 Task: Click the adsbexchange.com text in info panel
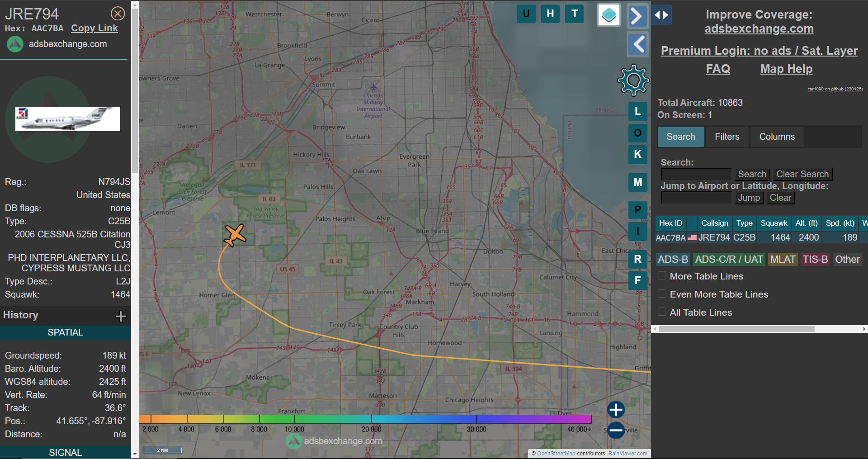(68, 44)
